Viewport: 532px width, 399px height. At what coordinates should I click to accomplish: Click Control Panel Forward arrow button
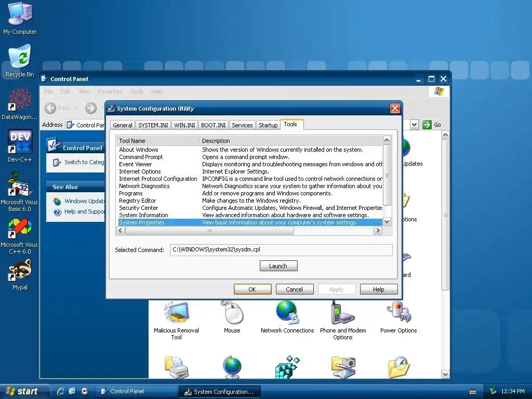pos(90,108)
